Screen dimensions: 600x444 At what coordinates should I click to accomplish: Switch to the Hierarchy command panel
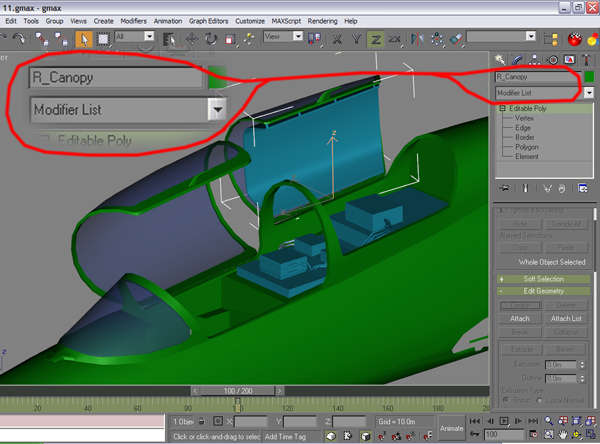tap(535, 59)
